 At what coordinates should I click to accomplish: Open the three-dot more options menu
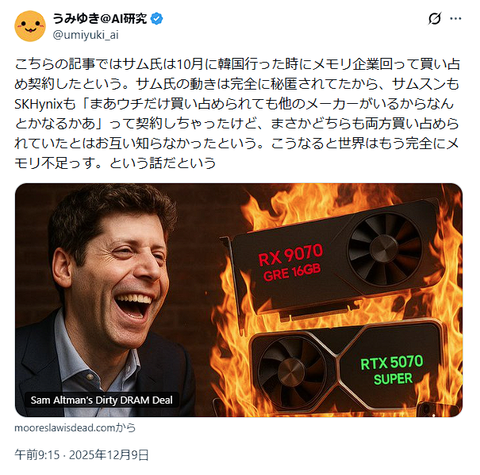(x=456, y=19)
